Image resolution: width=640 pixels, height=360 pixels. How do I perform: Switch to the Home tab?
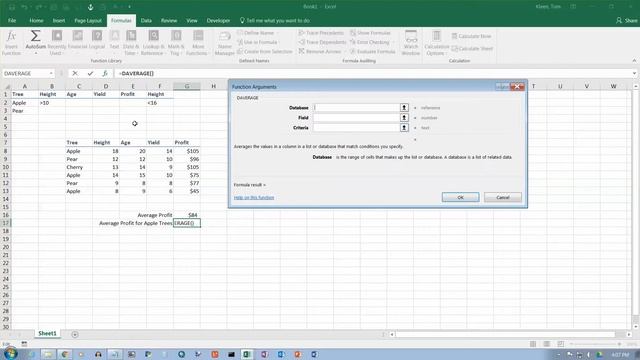(x=36, y=20)
